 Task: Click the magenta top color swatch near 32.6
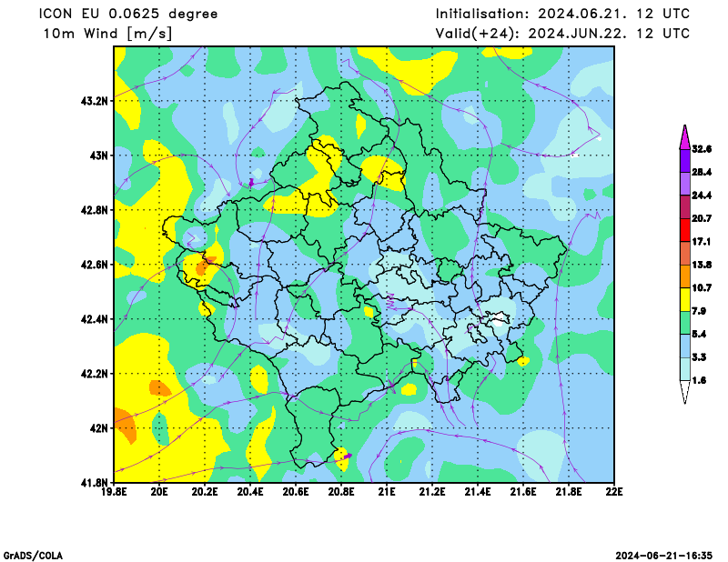tap(685, 137)
